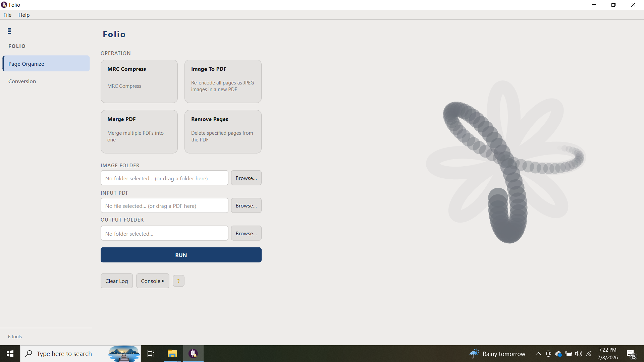Open the Help menu
Image resolution: width=644 pixels, height=362 pixels.
(24, 15)
